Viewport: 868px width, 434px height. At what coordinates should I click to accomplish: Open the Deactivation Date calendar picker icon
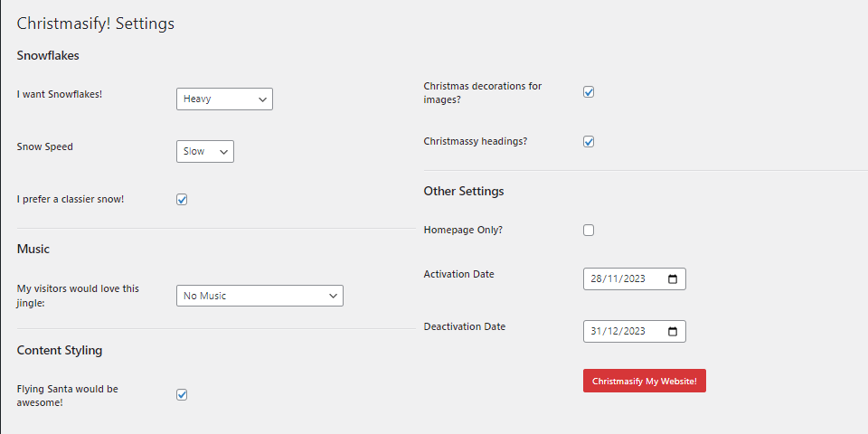tap(673, 331)
